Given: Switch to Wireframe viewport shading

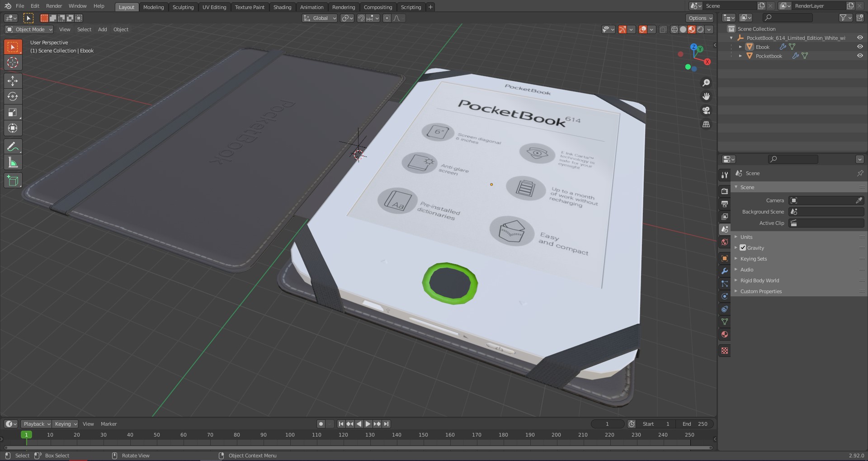Looking at the screenshot, I should click(675, 29).
